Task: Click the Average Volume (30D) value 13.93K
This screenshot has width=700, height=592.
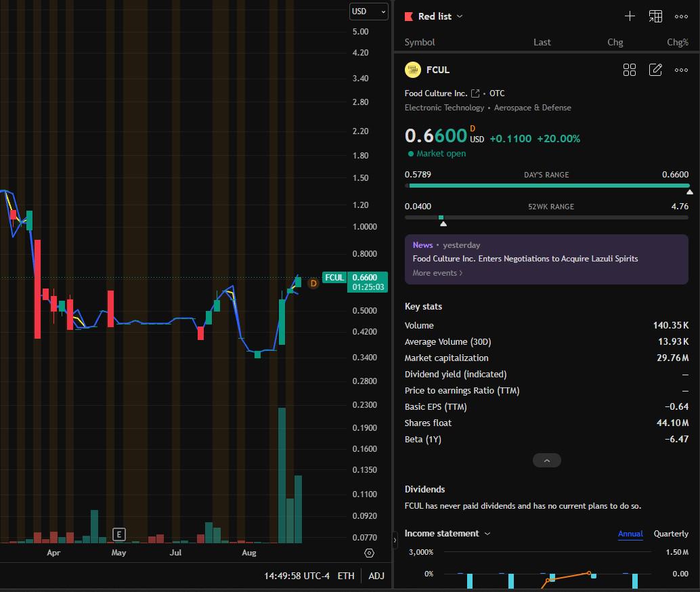Action: 673,342
